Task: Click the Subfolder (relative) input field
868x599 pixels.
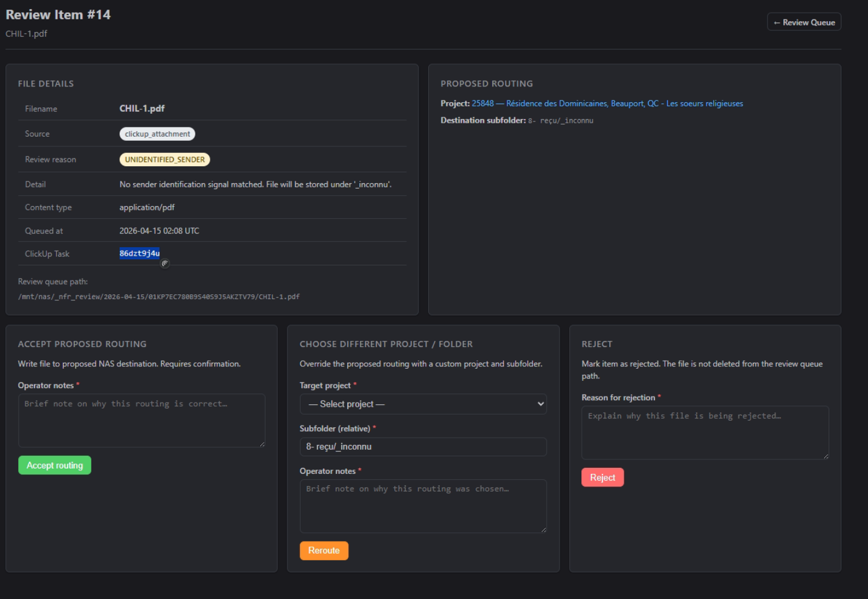Action: coord(423,447)
